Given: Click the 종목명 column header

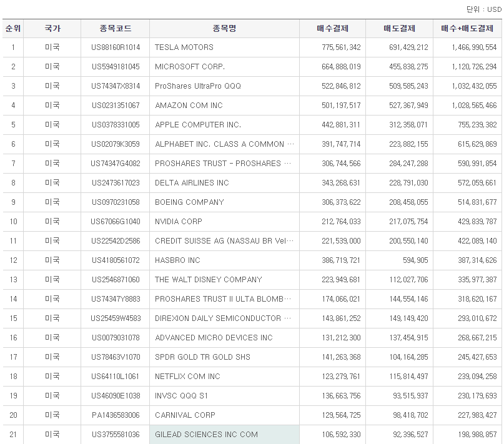Looking at the screenshot, I should tap(224, 28).
